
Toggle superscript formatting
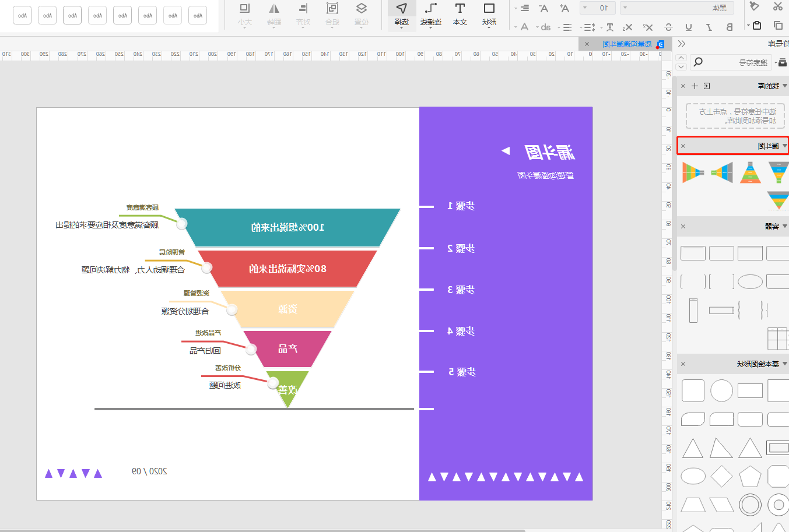(x=648, y=27)
